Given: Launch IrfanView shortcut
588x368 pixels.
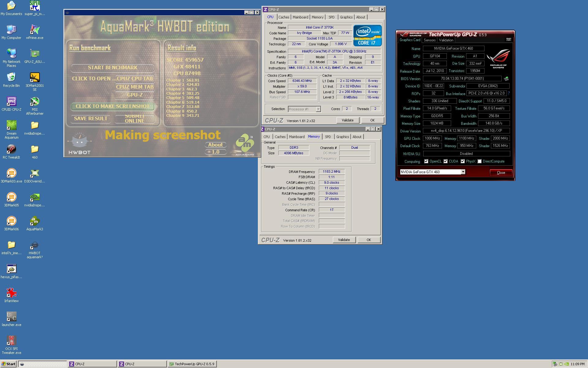Looking at the screenshot, I should click(11, 295).
